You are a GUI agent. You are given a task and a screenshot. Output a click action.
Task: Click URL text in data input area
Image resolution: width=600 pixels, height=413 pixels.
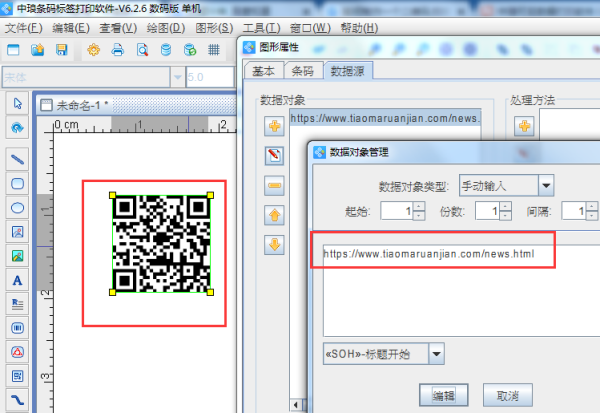click(x=429, y=254)
